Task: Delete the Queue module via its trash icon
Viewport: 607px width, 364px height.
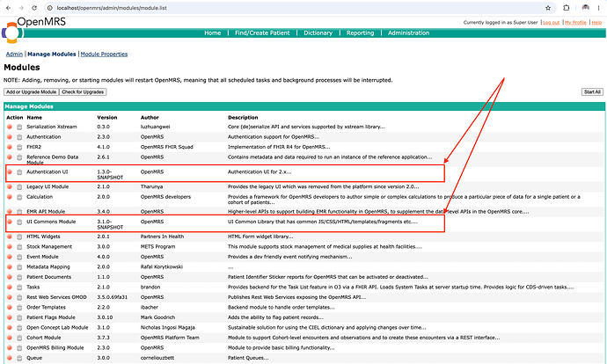Action: [x=19, y=358]
